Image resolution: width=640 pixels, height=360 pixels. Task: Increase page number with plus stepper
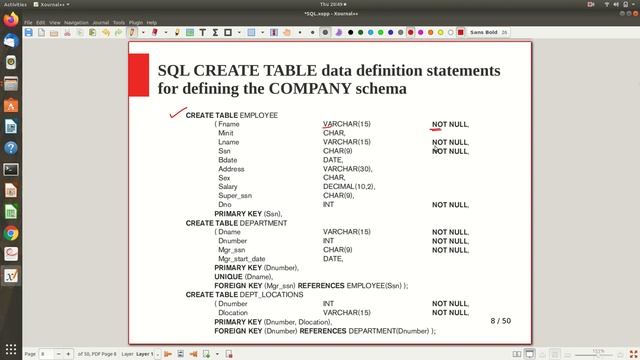pos(68,354)
